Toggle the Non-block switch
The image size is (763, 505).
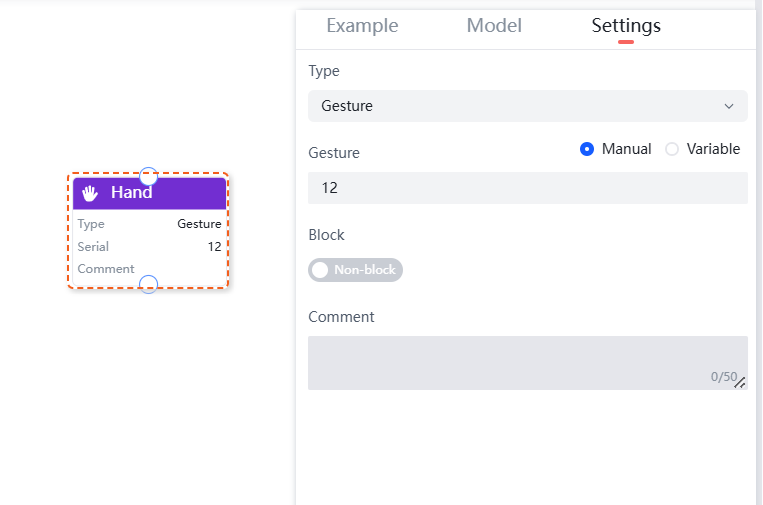[x=355, y=270]
